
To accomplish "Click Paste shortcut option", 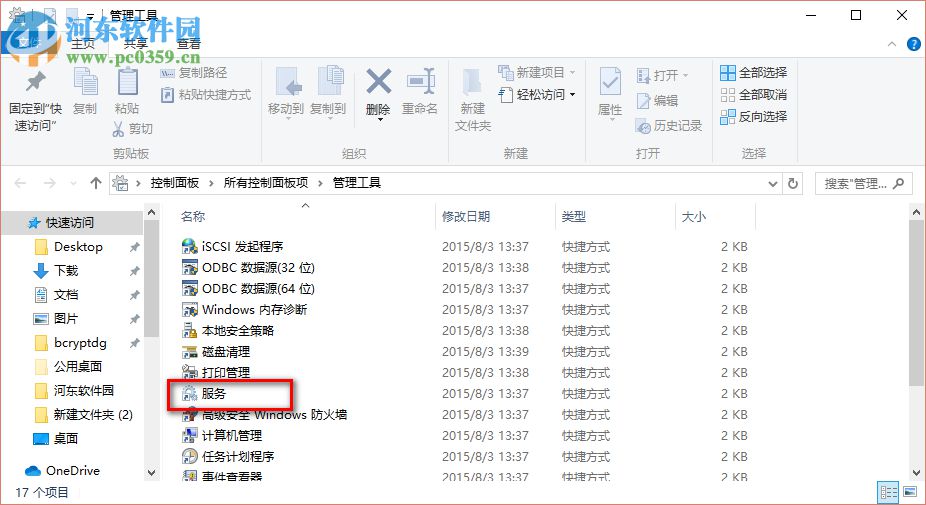I will pyautogui.click(x=206, y=95).
